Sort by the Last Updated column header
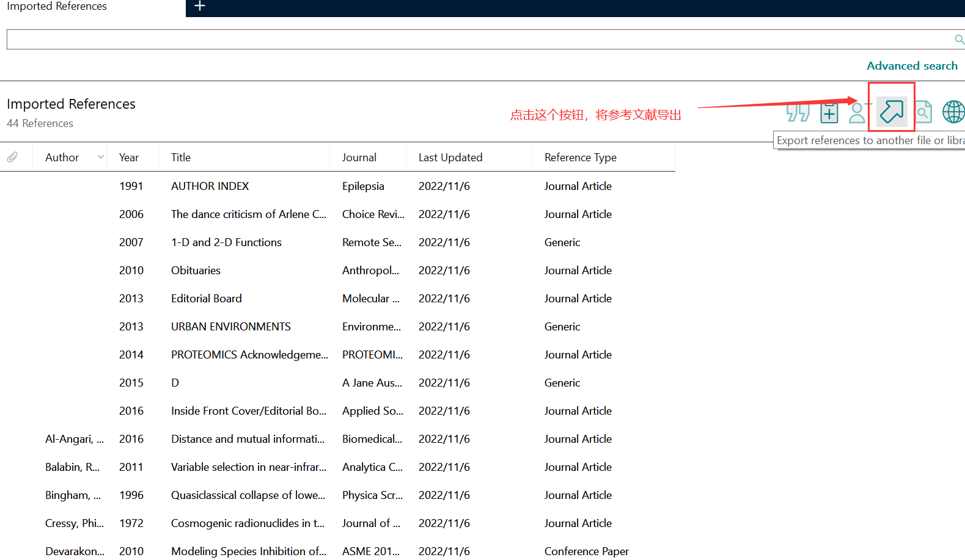The height and width of the screenshot is (560, 965). [450, 158]
